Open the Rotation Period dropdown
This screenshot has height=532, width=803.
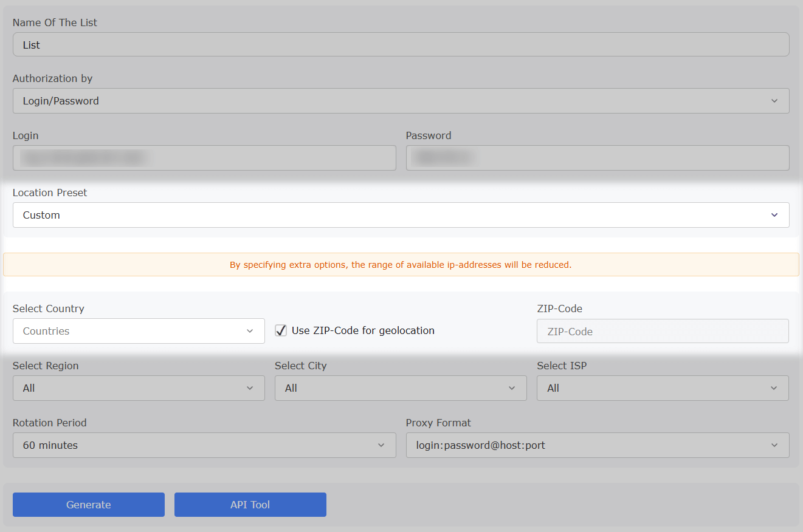coord(204,445)
